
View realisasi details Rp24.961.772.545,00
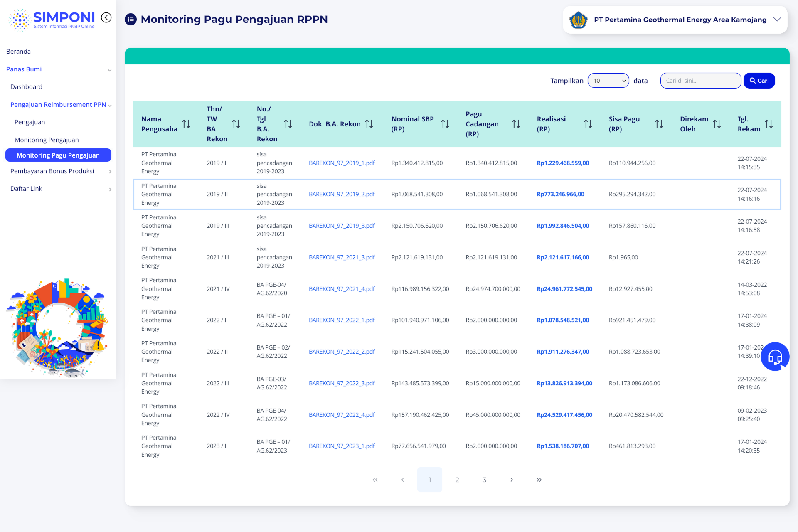pos(564,289)
